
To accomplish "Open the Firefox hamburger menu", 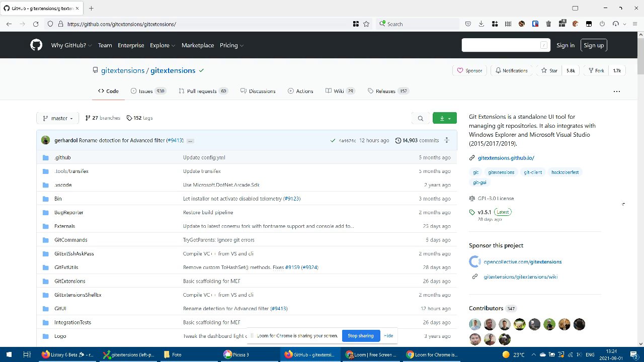I will click(x=635, y=24).
